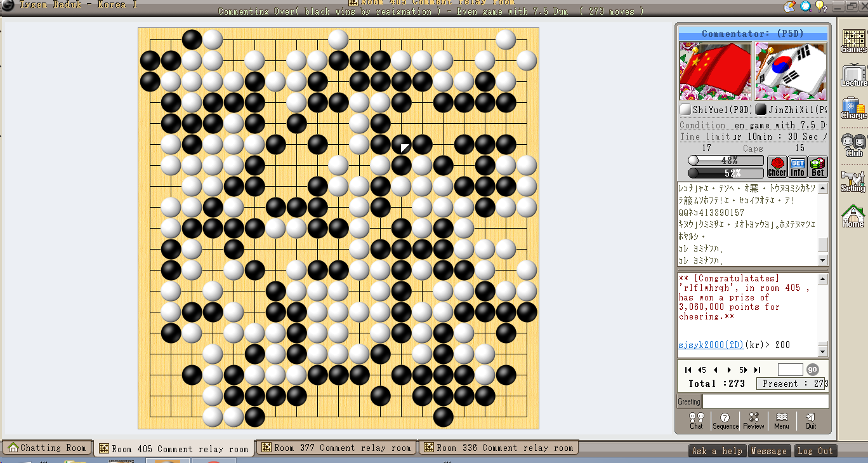Start Review mode with the stones icon
This screenshot has width=868, height=463.
coord(754,421)
